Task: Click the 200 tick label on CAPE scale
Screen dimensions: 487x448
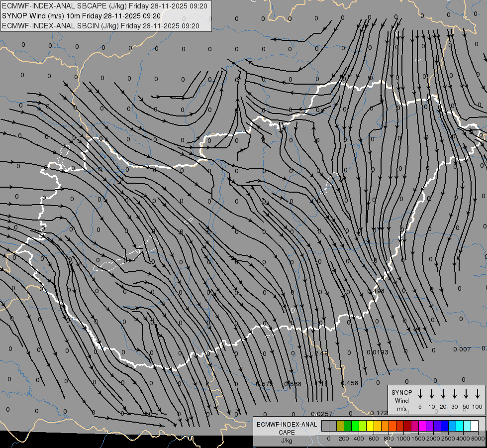Action: 344,439
